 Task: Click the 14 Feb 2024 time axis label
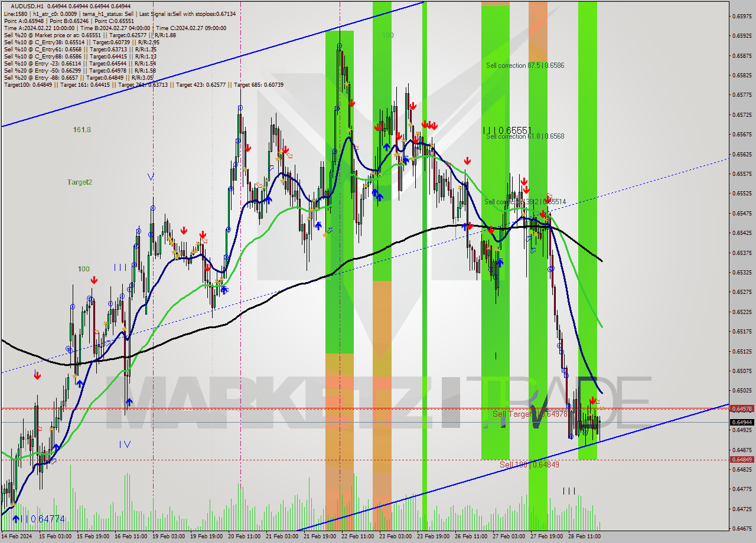[x=16, y=537]
